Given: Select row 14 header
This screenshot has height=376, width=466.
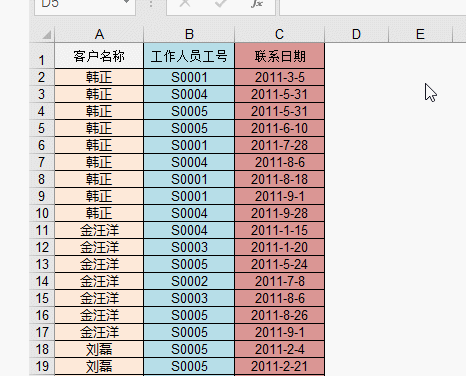Looking at the screenshot, I should [x=42, y=281].
